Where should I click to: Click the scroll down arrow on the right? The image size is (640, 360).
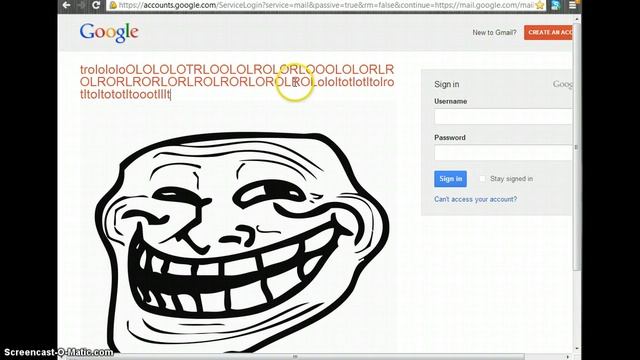tap(577, 349)
